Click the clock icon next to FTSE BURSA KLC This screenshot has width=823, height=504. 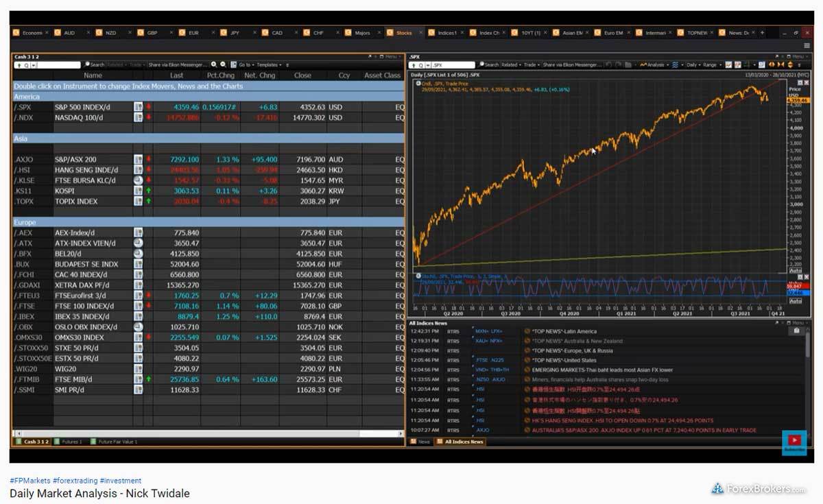(138, 180)
